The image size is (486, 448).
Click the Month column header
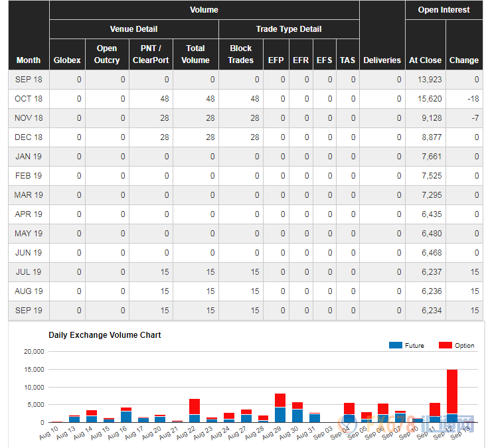click(x=29, y=60)
